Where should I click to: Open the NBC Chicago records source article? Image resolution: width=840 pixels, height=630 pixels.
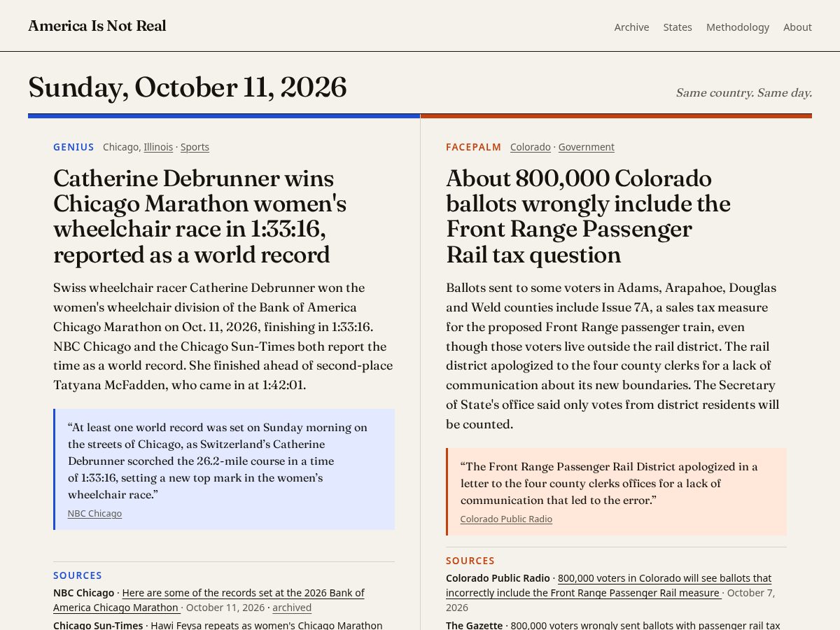tap(209, 600)
